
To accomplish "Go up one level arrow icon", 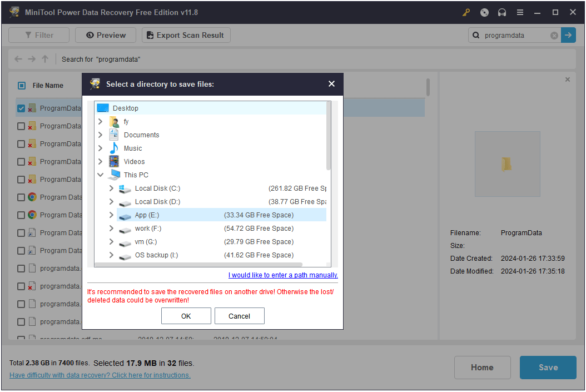I will (x=45, y=59).
